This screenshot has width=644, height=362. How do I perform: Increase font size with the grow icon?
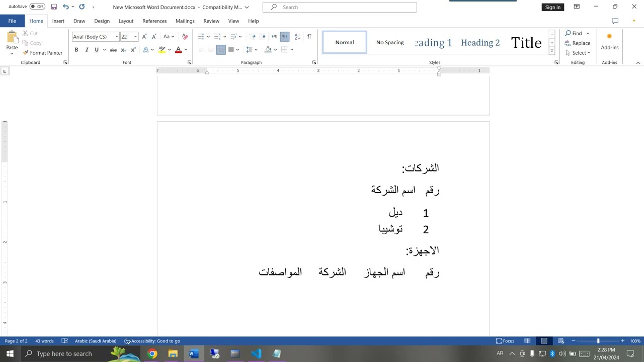coord(144,37)
